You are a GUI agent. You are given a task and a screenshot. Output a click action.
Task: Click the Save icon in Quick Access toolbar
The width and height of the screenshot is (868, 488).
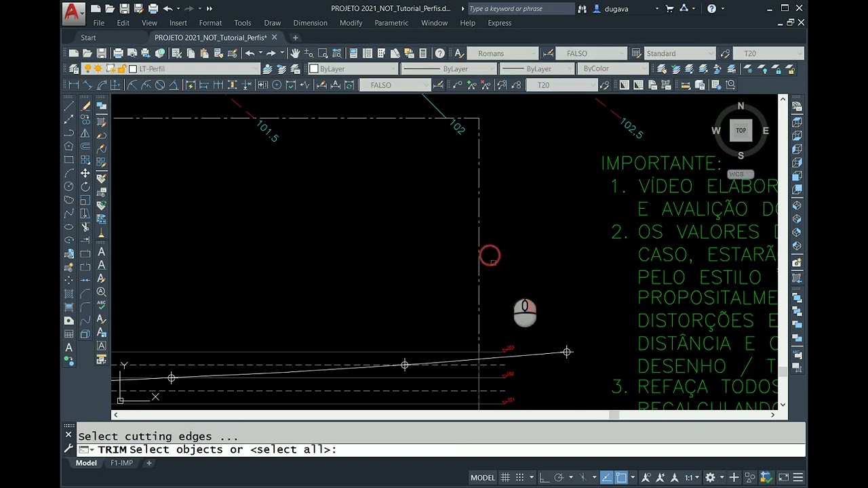[x=124, y=9]
